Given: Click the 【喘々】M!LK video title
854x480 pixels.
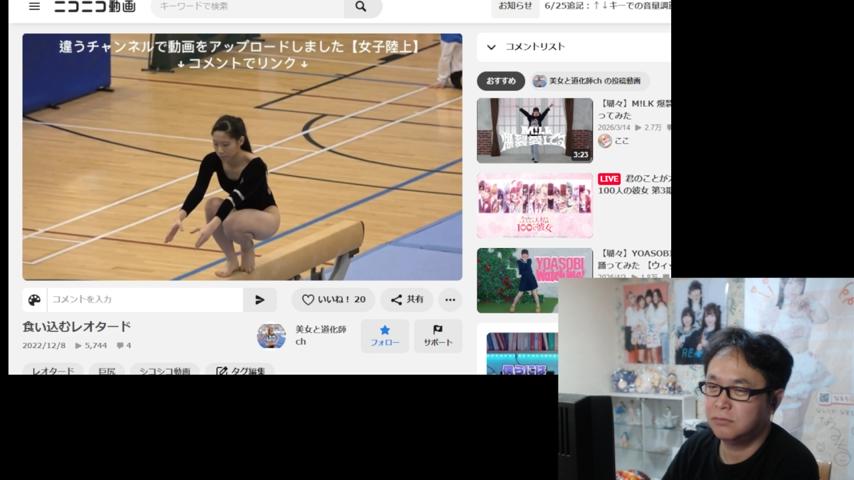Looking at the screenshot, I should (x=635, y=109).
